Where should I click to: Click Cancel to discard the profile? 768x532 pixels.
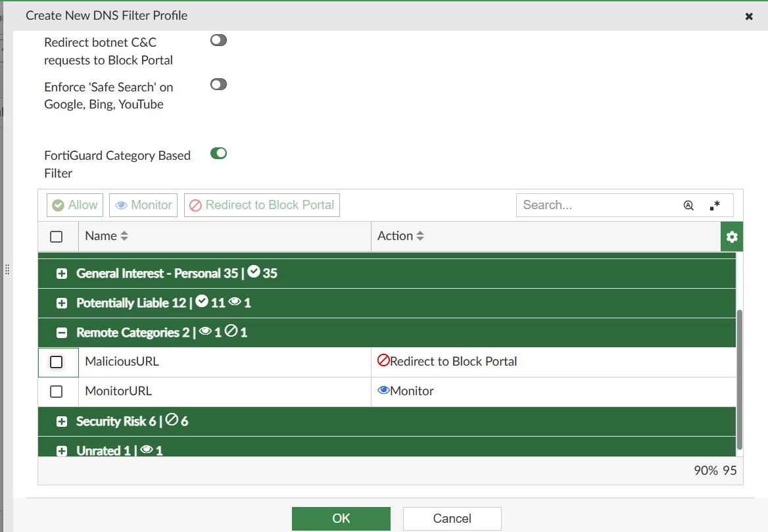(x=452, y=518)
